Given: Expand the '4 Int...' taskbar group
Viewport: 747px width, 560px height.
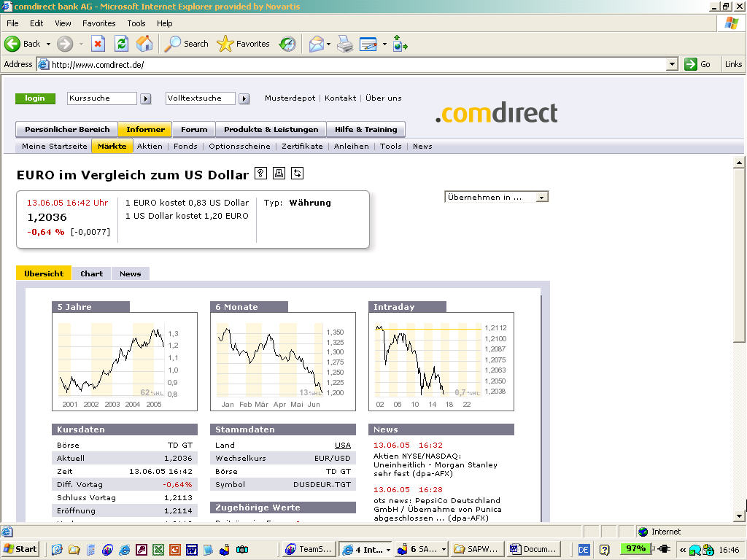Looking at the screenshot, I should [388, 550].
